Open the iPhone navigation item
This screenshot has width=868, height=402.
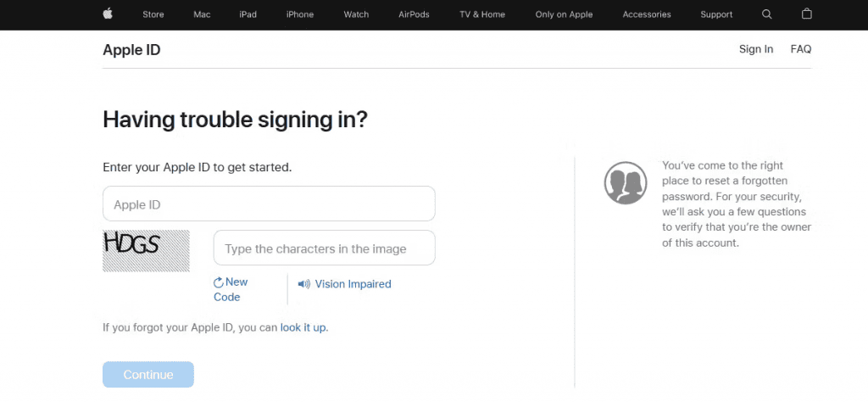(300, 14)
